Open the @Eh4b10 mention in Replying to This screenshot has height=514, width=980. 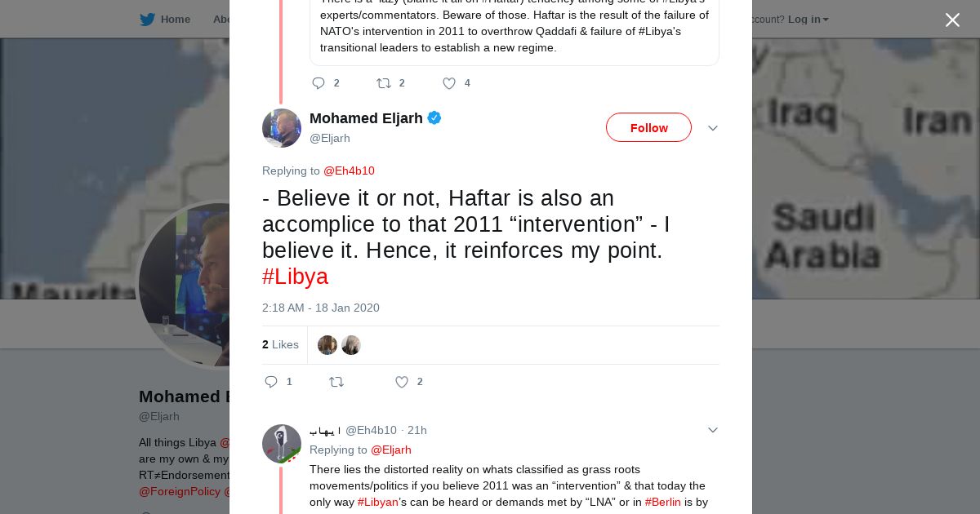349,171
